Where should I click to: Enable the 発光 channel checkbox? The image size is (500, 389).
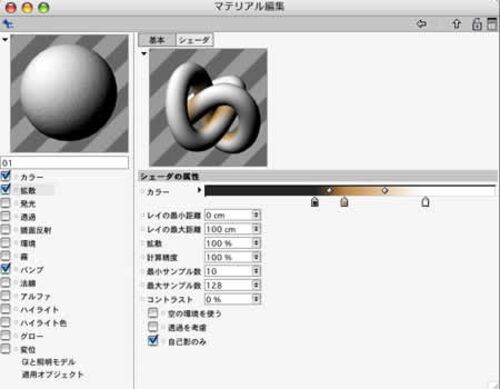pyautogui.click(x=6, y=203)
